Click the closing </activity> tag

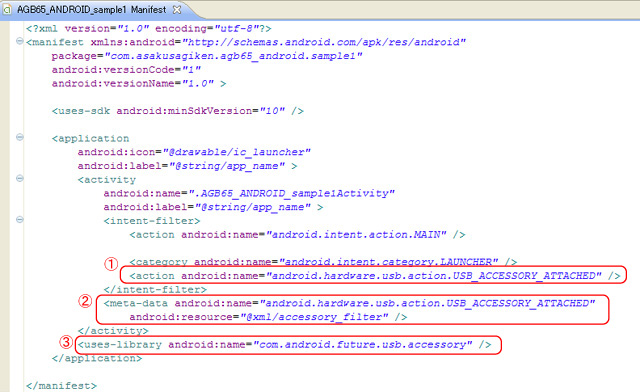tap(113, 331)
